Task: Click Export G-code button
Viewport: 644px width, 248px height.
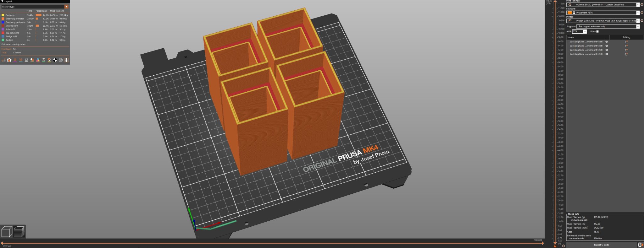Action: 601,245
